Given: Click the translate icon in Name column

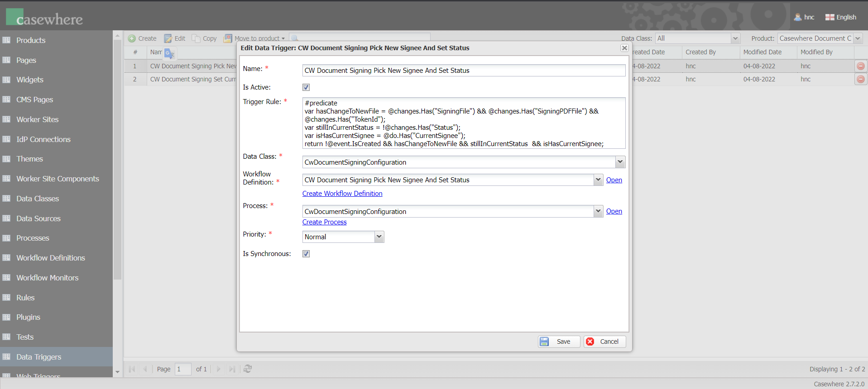Looking at the screenshot, I should 169,53.
